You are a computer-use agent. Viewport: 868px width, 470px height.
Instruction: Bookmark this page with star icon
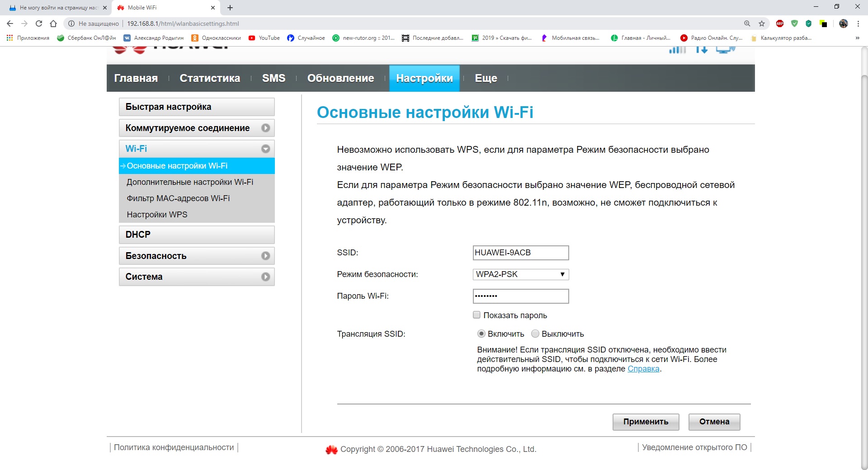pos(762,23)
